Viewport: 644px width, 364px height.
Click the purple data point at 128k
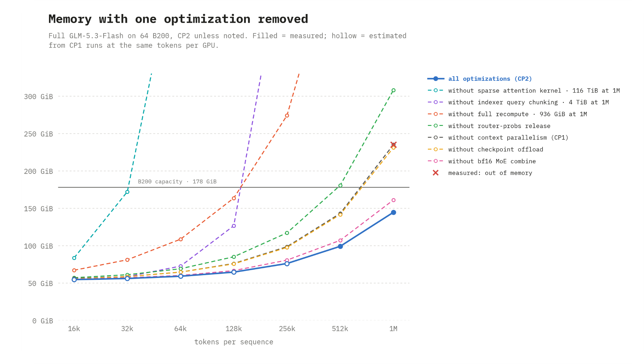(234, 226)
